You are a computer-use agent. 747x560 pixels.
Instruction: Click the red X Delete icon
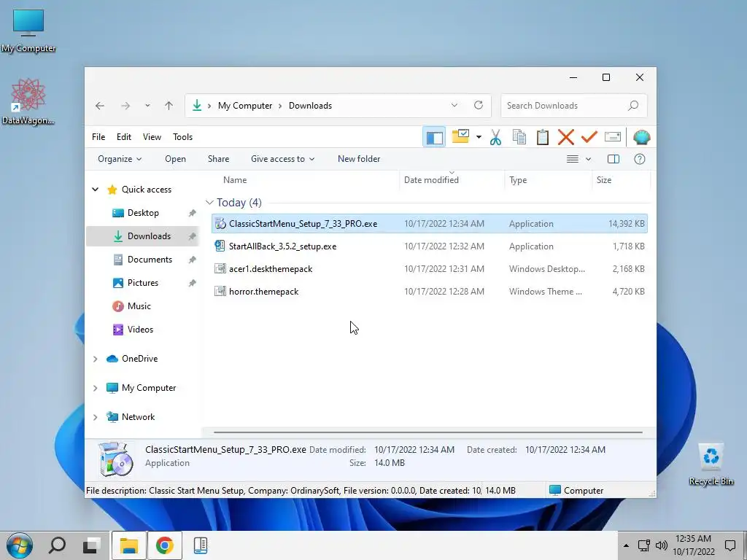click(565, 137)
